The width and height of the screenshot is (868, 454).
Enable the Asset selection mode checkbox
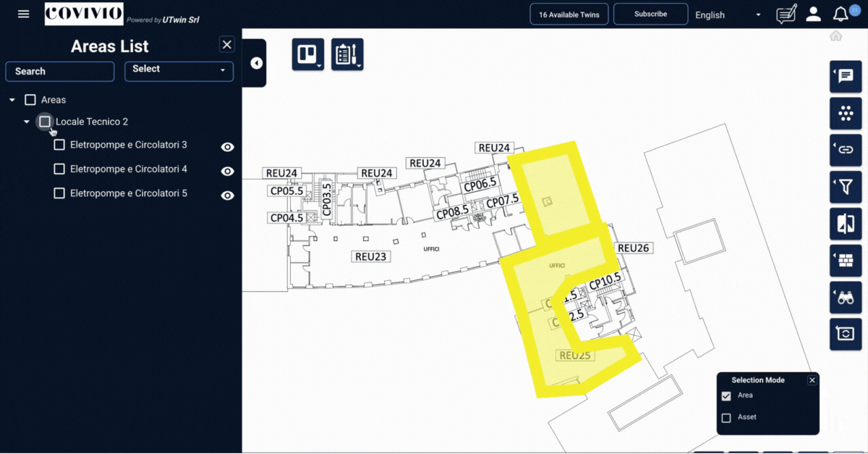click(x=726, y=418)
